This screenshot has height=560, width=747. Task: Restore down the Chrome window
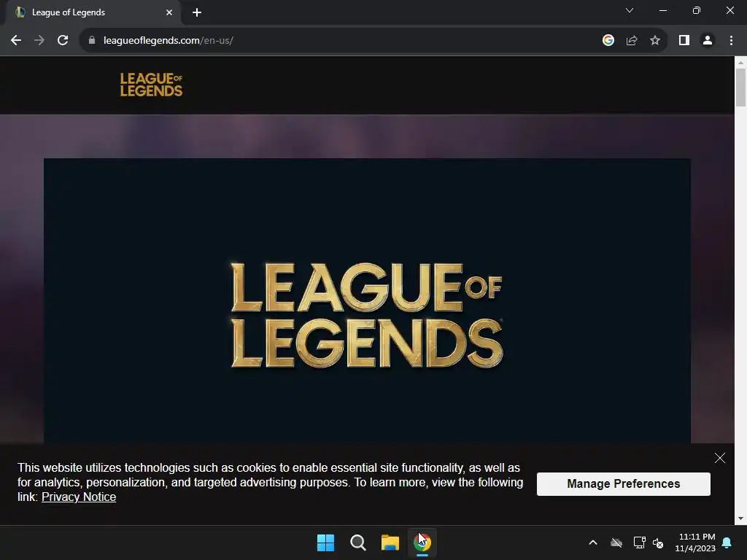coord(697,10)
